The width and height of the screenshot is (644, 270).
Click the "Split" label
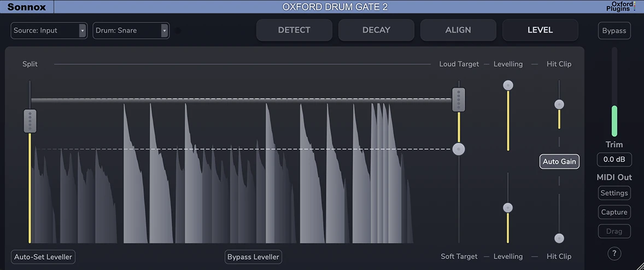30,64
